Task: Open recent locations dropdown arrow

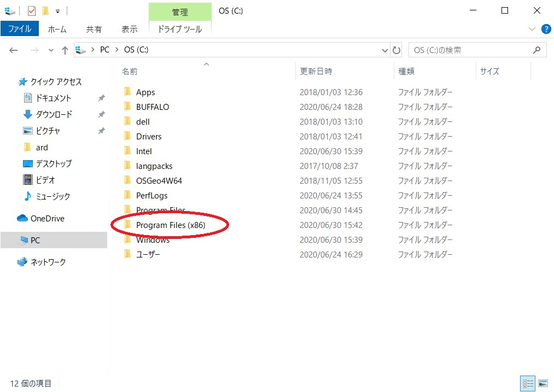Action: (51, 50)
